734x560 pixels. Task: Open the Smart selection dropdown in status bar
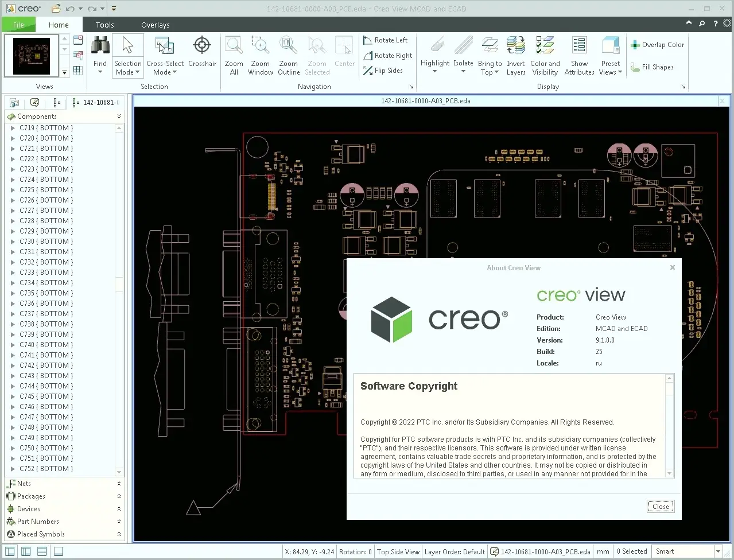coord(717,551)
